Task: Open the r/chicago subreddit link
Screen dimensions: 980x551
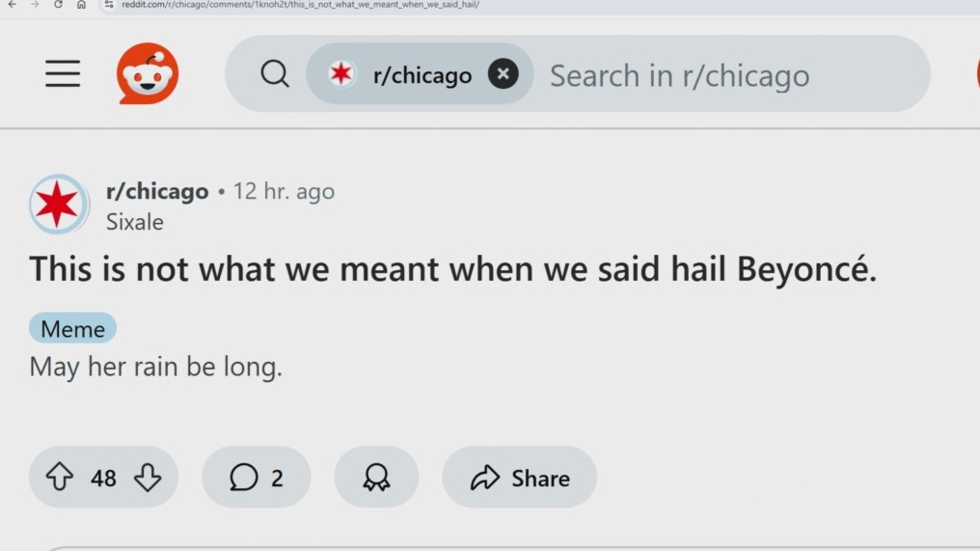Action: pyautogui.click(x=157, y=191)
